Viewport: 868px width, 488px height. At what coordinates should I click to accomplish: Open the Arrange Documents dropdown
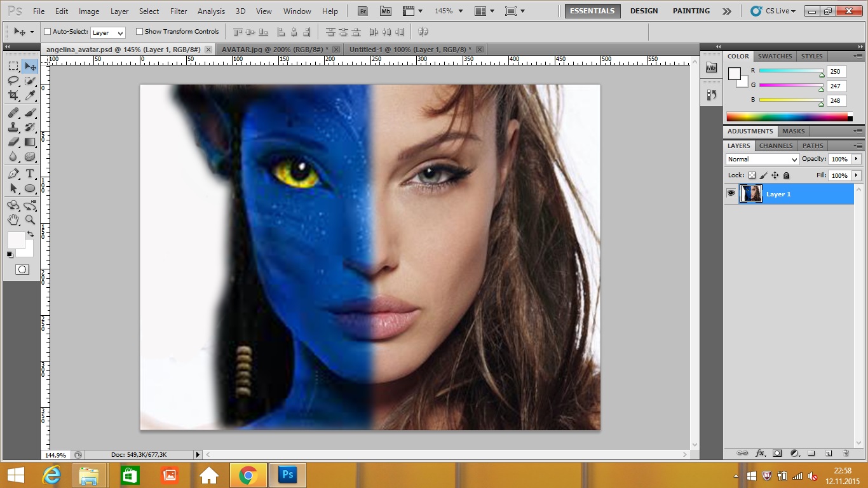point(486,11)
